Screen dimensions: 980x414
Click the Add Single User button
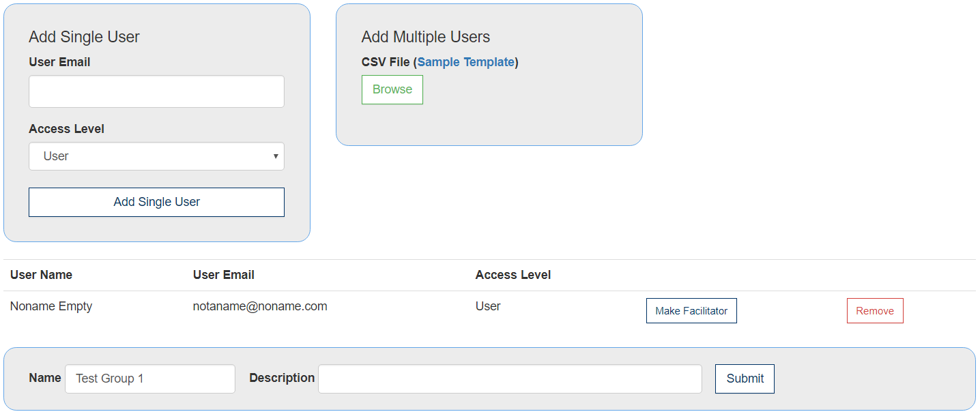coord(156,202)
